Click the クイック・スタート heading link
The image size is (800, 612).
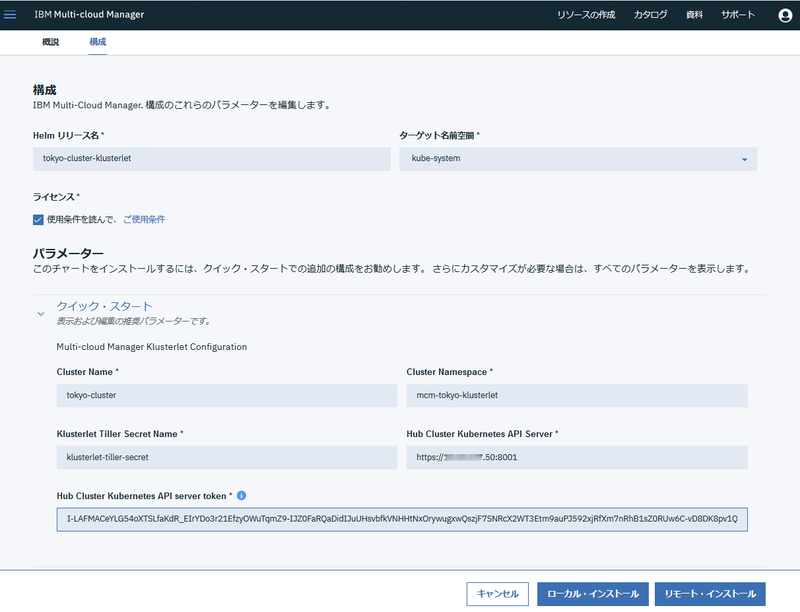[x=104, y=306]
